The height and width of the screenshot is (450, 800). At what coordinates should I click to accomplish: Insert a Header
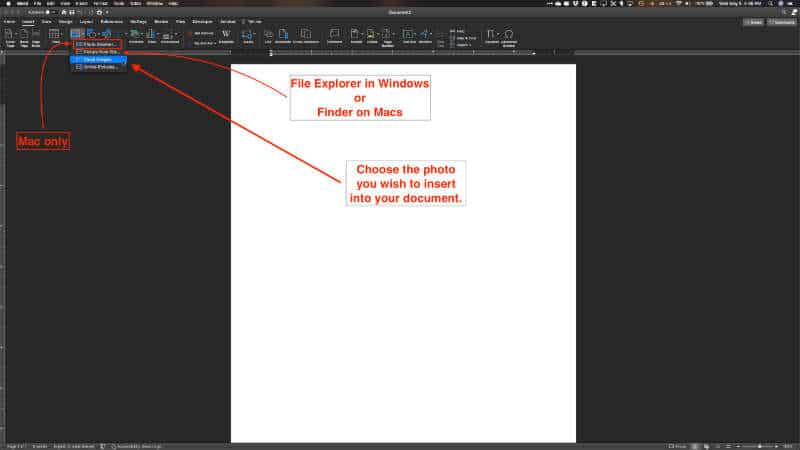pos(356,36)
